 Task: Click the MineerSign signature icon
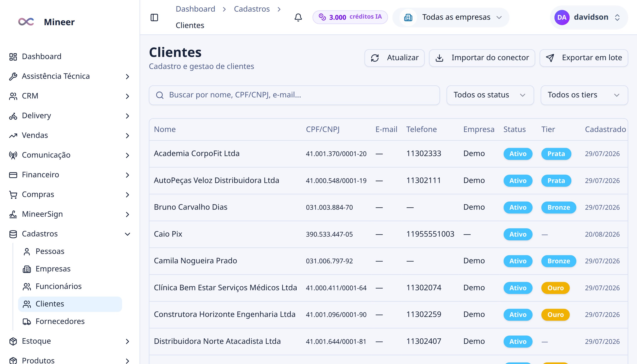click(13, 214)
